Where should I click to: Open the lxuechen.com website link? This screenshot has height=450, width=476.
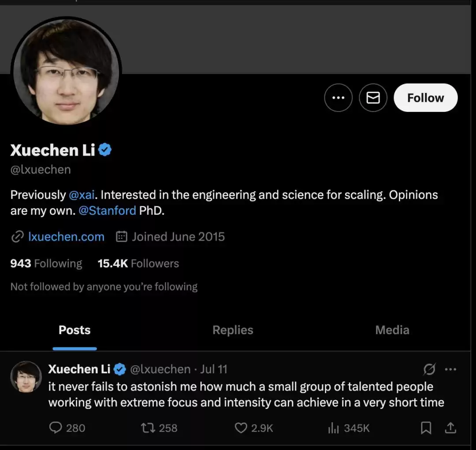click(x=66, y=237)
